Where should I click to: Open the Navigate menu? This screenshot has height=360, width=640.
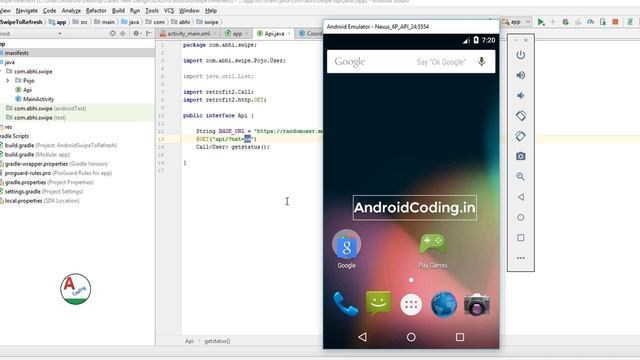click(x=27, y=11)
